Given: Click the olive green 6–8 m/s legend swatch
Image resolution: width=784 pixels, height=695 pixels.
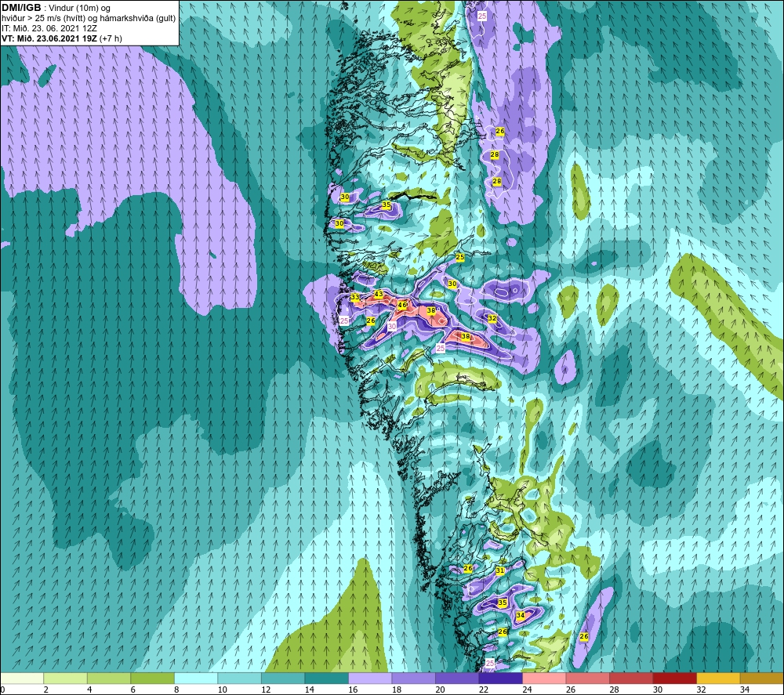Looking at the screenshot, I should tap(153, 679).
